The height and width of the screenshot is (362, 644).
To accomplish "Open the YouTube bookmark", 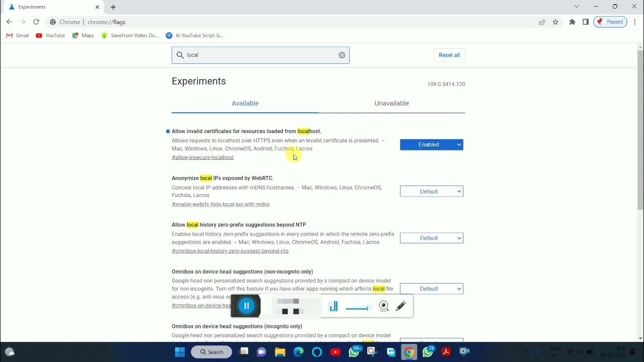I will click(x=50, y=36).
